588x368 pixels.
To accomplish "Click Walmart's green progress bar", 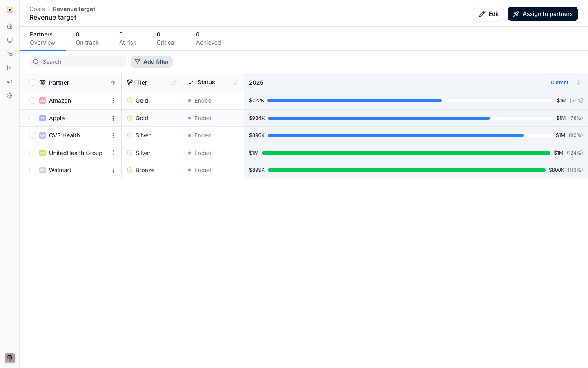I will coord(407,170).
